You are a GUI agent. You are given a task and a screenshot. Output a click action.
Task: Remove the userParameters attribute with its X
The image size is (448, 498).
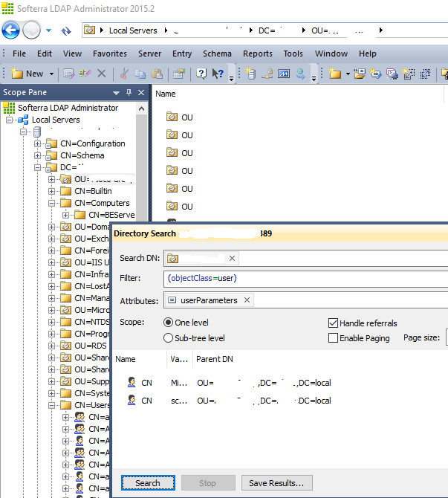(x=247, y=300)
